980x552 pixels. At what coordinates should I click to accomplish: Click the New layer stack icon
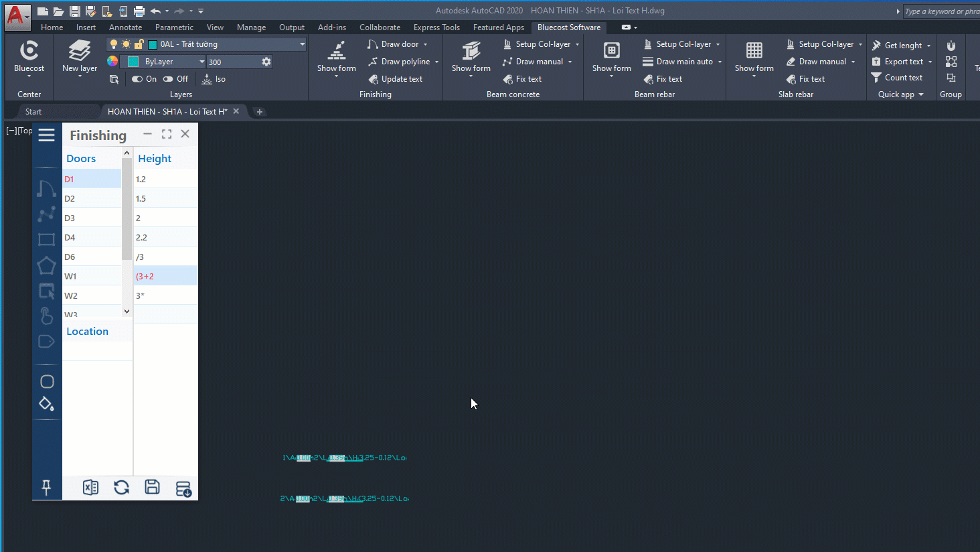tap(80, 51)
